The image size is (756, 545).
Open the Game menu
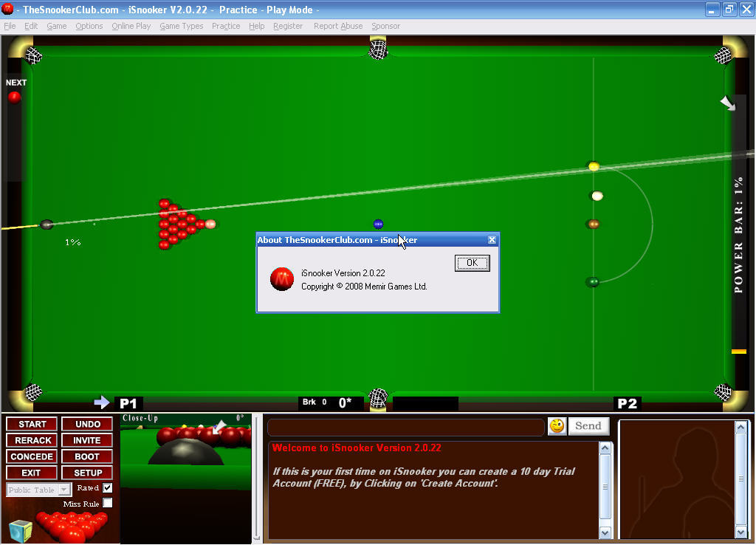pos(56,26)
